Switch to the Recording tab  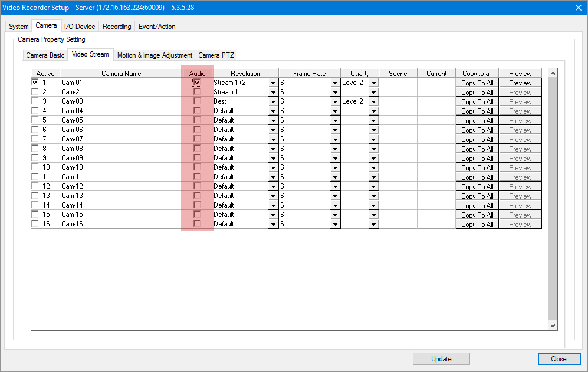pos(117,27)
